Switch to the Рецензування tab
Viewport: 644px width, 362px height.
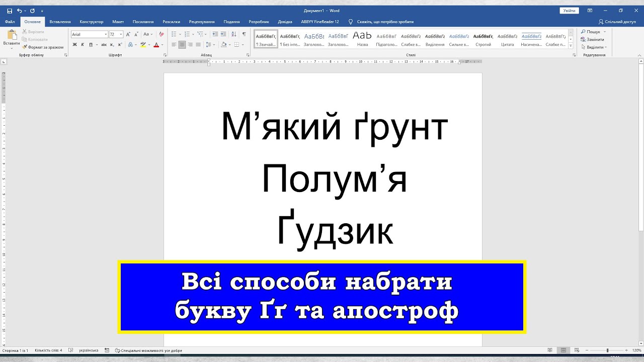[x=202, y=22]
